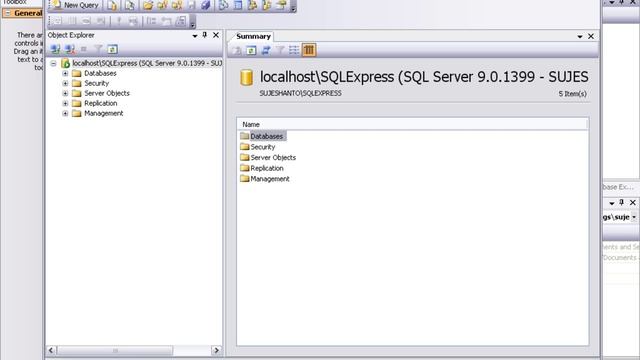640x360 pixels.
Task: Switch Summary to List view
Action: tap(294, 50)
